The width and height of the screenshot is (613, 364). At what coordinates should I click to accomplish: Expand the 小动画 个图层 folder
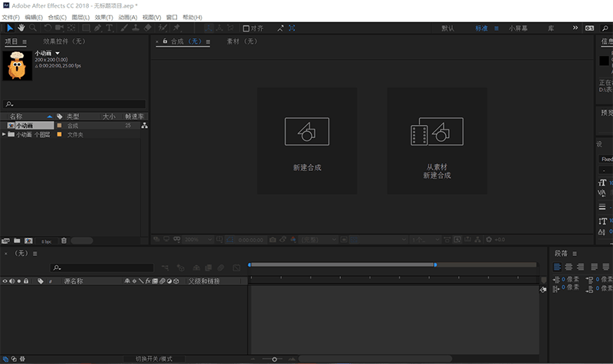coord(4,134)
